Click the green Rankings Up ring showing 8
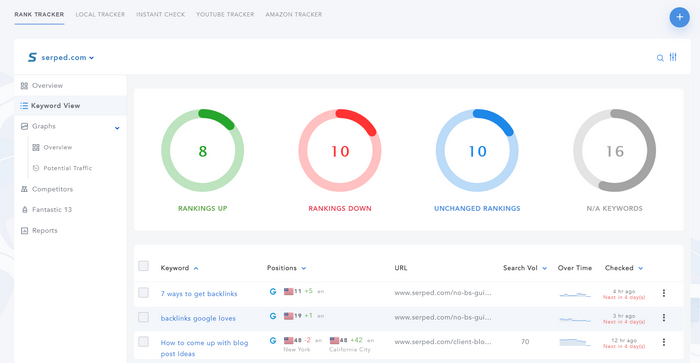 tap(203, 151)
